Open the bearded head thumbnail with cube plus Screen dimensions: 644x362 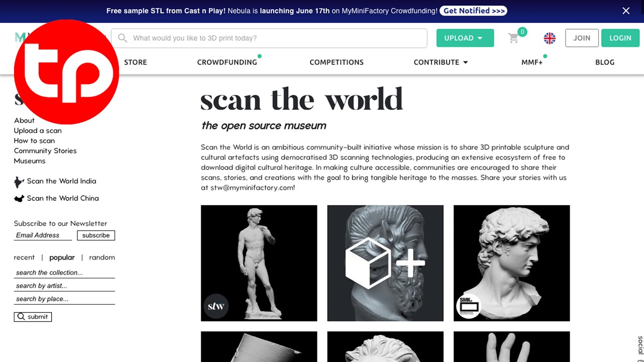pos(385,263)
